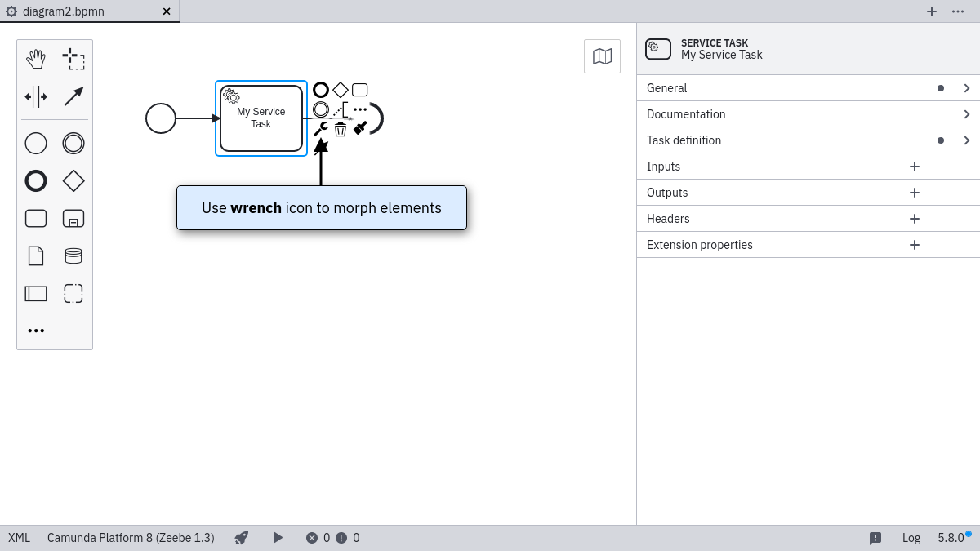The width and height of the screenshot is (980, 551).
Task: Add a new Input with the plus button
Action: pyautogui.click(x=914, y=166)
